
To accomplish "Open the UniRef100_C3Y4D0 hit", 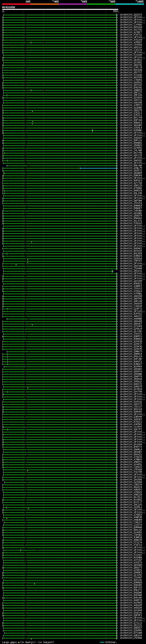I will pyautogui.click(x=131, y=25).
